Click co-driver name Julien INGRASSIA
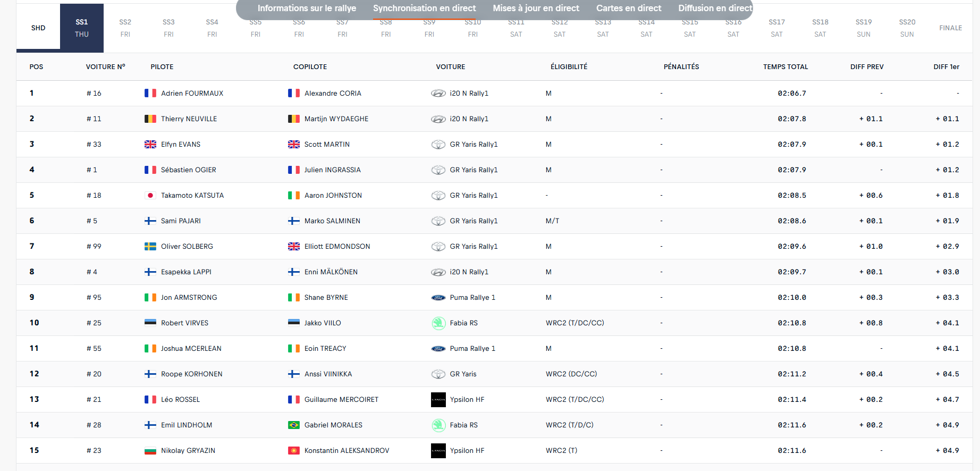Viewport: 980px width, 471px height. (333, 170)
